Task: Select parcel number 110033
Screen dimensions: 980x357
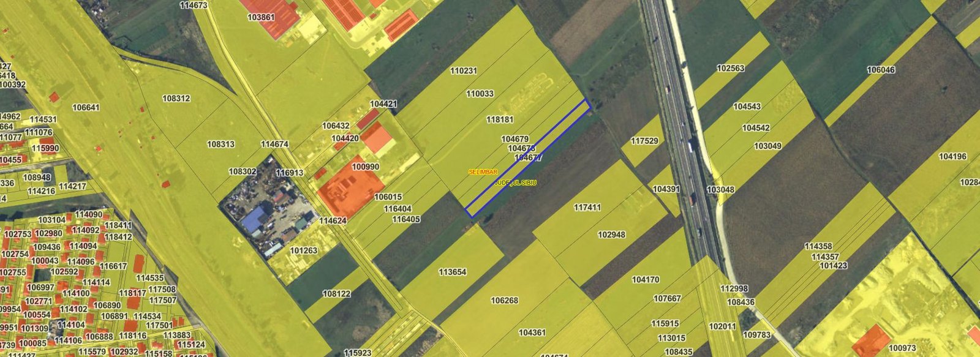Action: (x=480, y=94)
